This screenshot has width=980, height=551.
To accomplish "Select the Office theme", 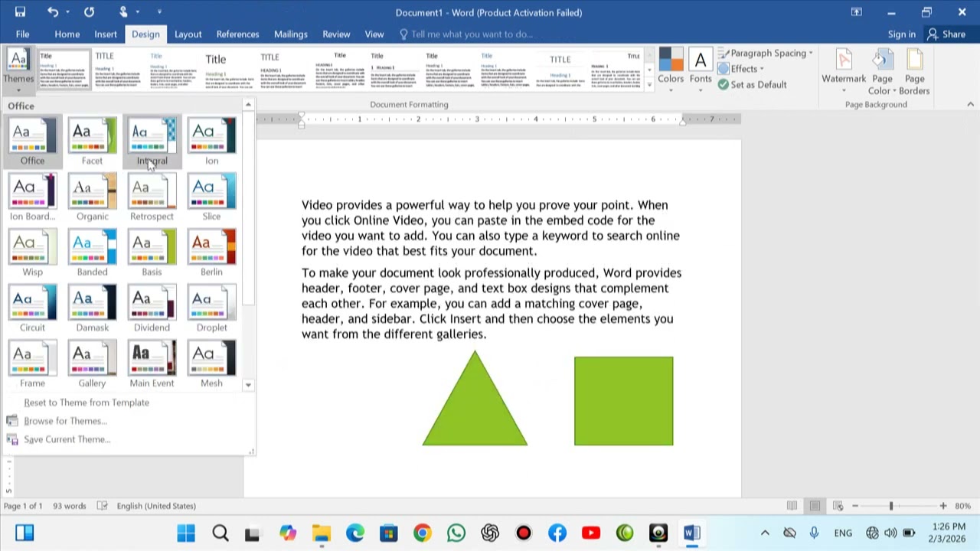I will (32, 142).
